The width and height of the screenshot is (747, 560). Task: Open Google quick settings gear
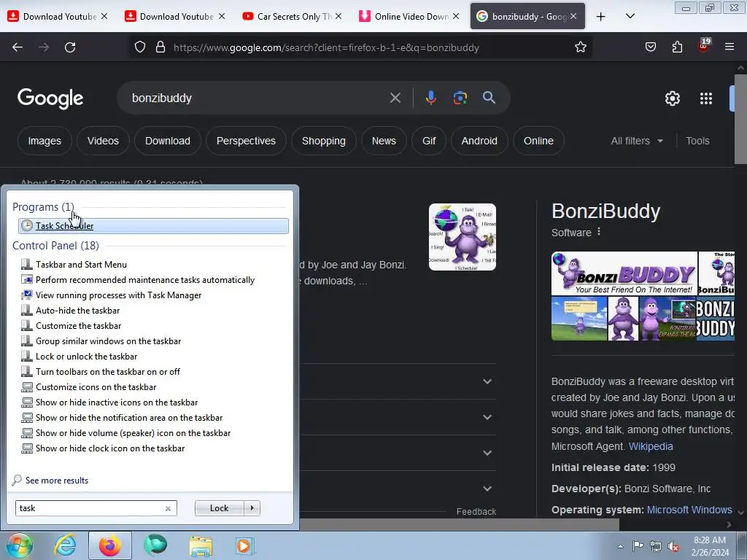pyautogui.click(x=672, y=98)
